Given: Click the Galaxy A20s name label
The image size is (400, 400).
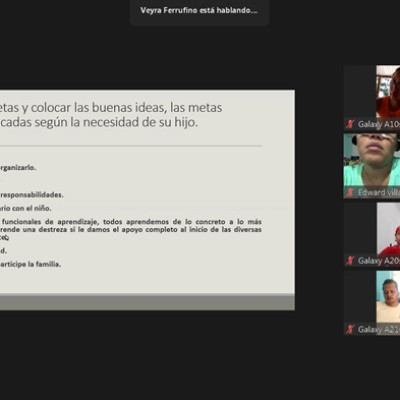Looking at the screenshot, I should 379,261.
